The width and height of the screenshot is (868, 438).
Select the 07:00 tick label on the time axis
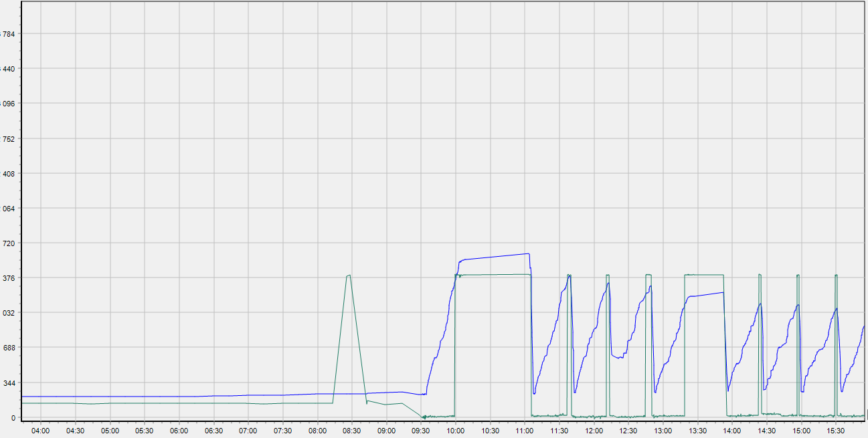coord(248,431)
